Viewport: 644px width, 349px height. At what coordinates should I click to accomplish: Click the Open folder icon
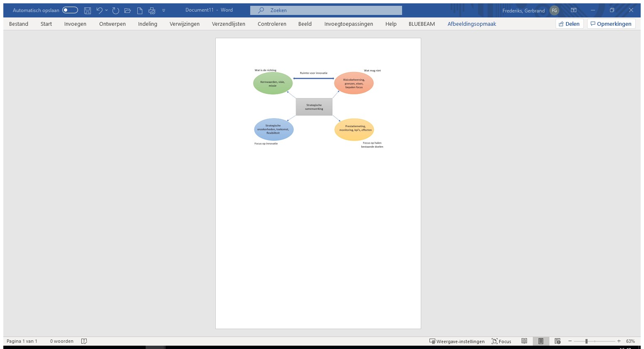coord(128,10)
